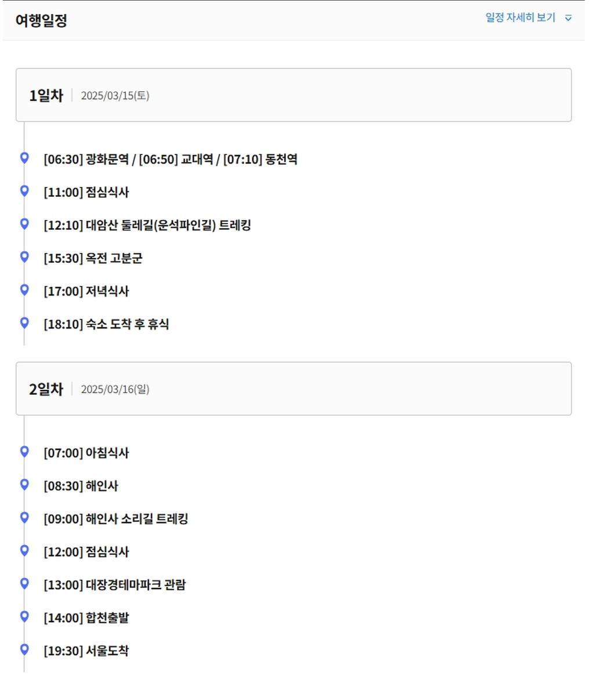Select the 대암산 둘레길(운석파인길) 트레킹 text
The width and height of the screenshot is (594, 700).
coord(168,225)
